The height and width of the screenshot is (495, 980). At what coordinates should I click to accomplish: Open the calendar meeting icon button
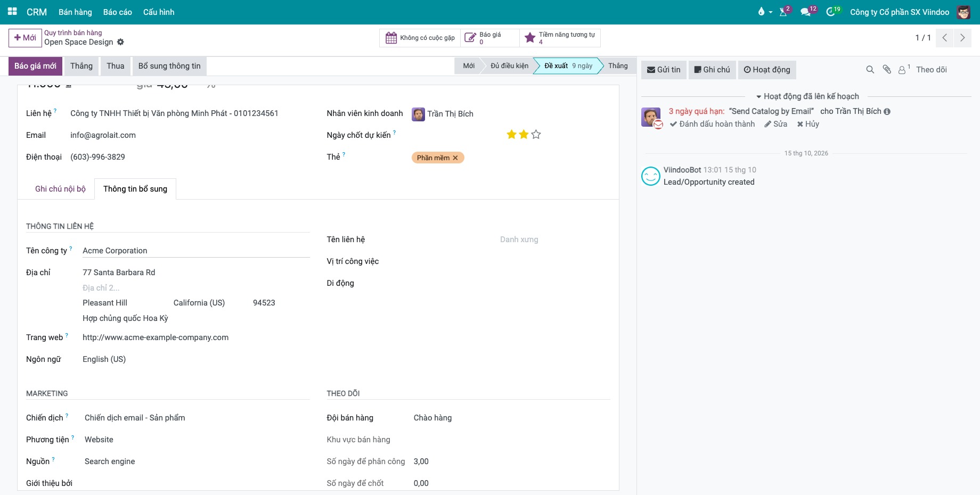coord(391,38)
